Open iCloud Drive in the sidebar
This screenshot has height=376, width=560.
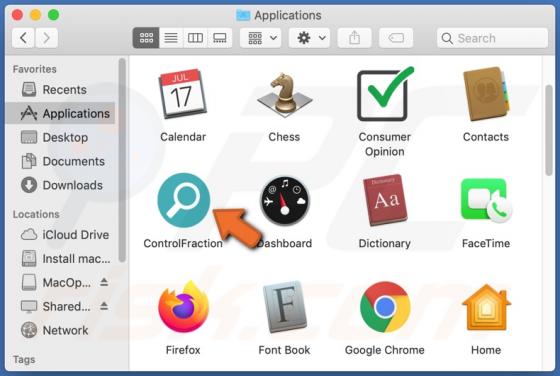(60, 235)
